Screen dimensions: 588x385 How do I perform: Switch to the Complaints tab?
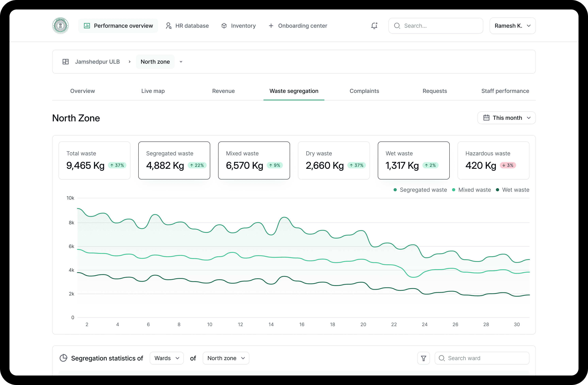click(x=364, y=91)
